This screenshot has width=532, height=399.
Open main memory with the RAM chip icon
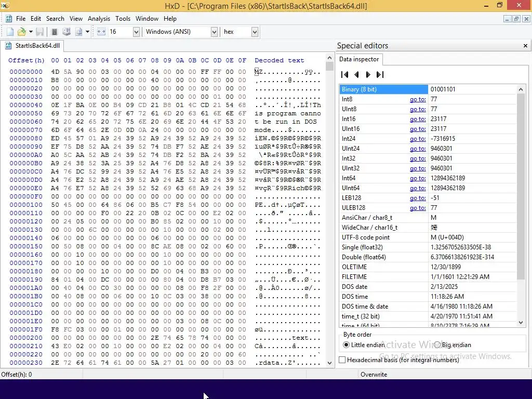click(54, 32)
